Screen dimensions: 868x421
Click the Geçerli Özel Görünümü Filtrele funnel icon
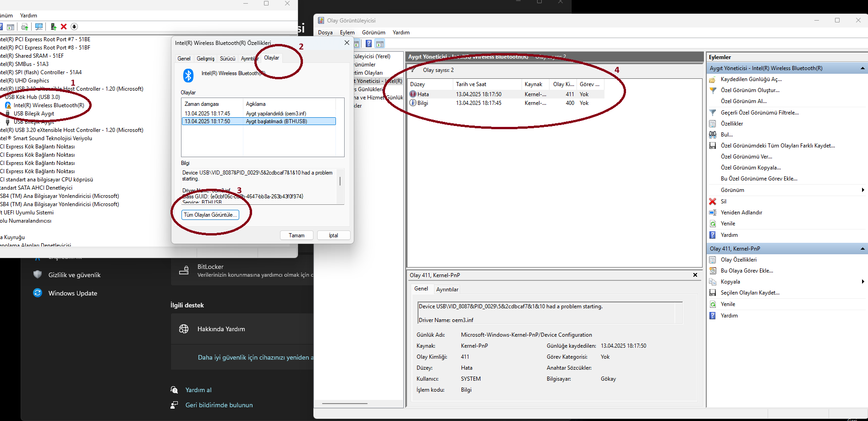(x=713, y=113)
